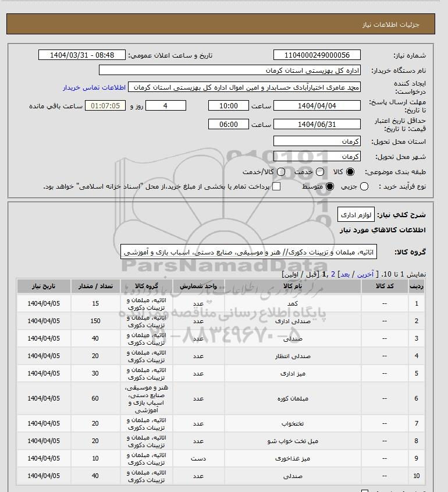Click the buyer organization name field
This screenshot has height=492, width=448.
[229, 70]
